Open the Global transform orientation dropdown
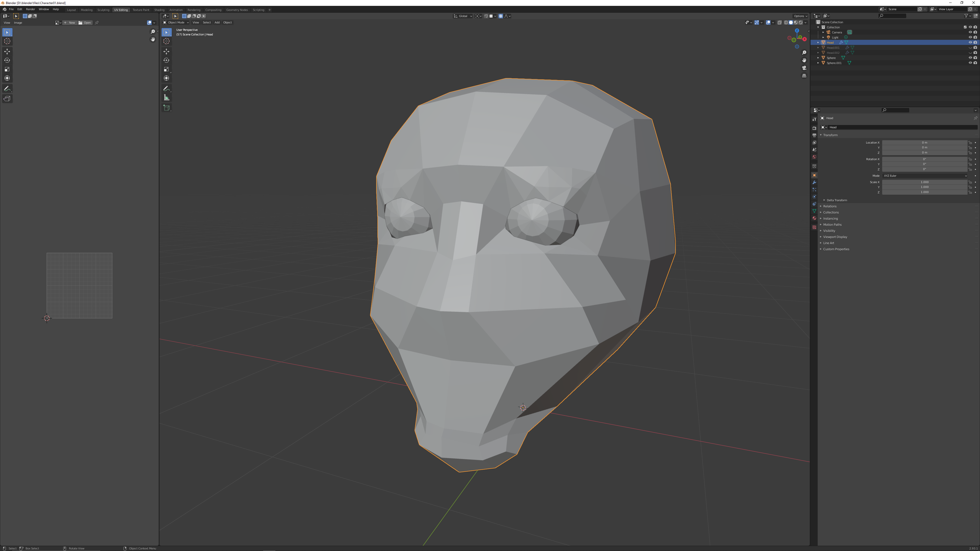The width and height of the screenshot is (980, 551). point(463,16)
